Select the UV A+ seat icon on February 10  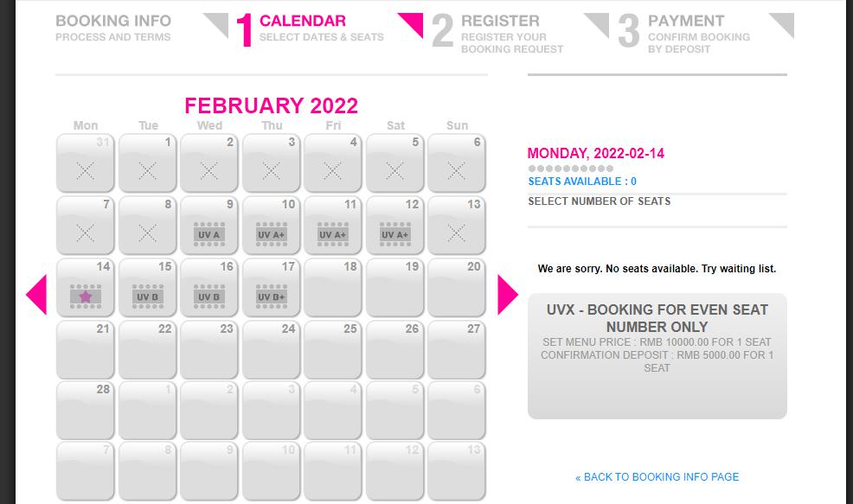(x=271, y=234)
